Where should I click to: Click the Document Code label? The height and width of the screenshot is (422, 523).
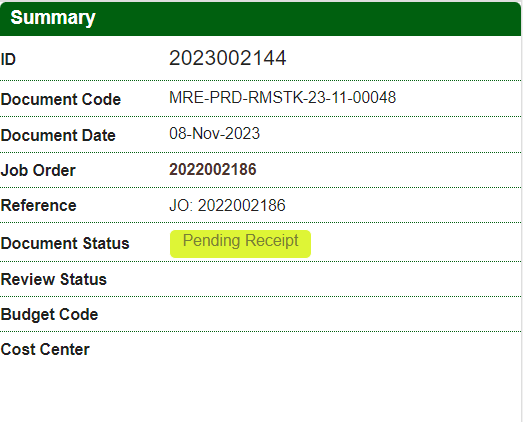coord(61,99)
